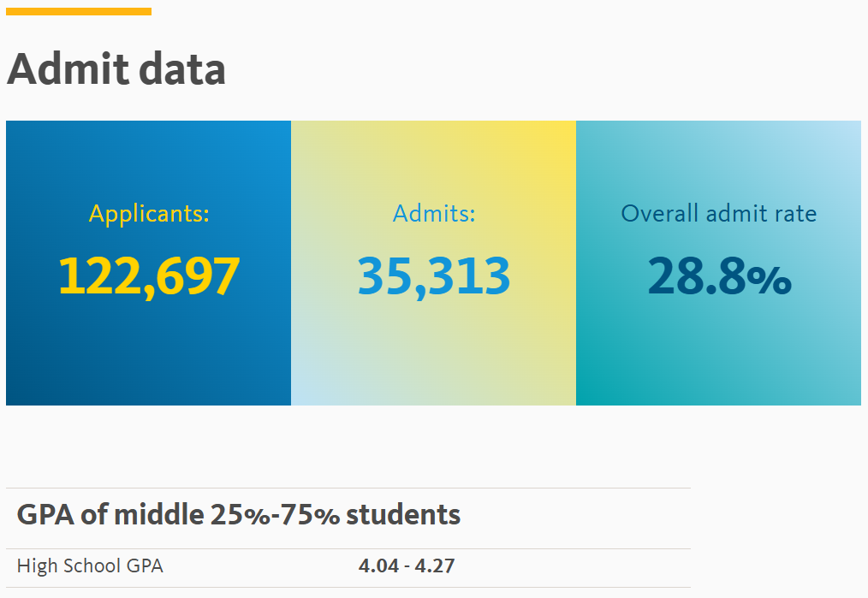Click the "Admit data" page heading

116,69
